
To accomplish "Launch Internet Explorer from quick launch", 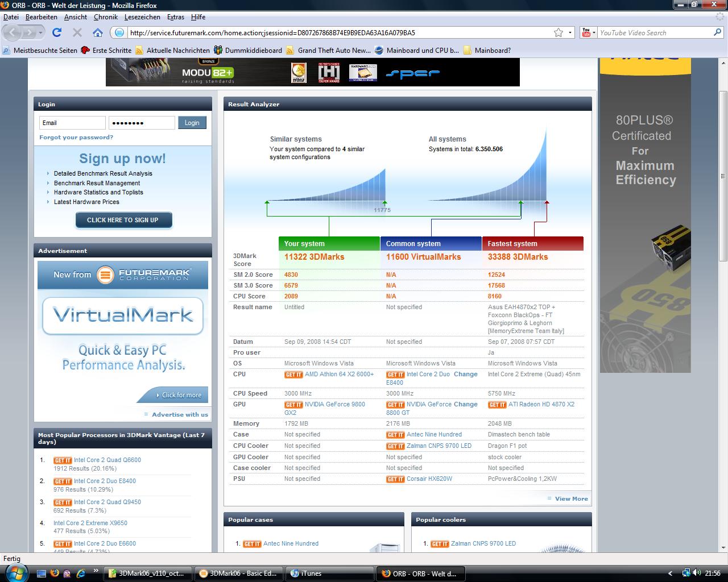I will pyautogui.click(x=80, y=573).
